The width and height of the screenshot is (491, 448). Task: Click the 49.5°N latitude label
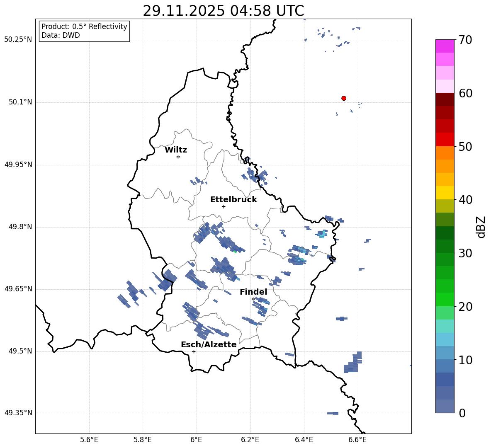(20, 351)
